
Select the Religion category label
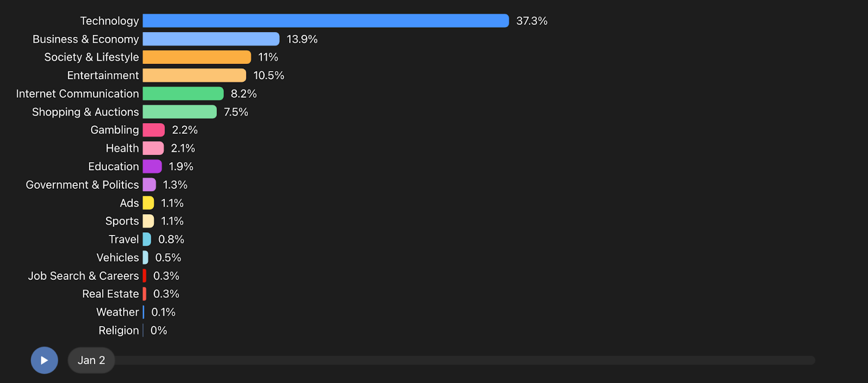[x=119, y=330]
